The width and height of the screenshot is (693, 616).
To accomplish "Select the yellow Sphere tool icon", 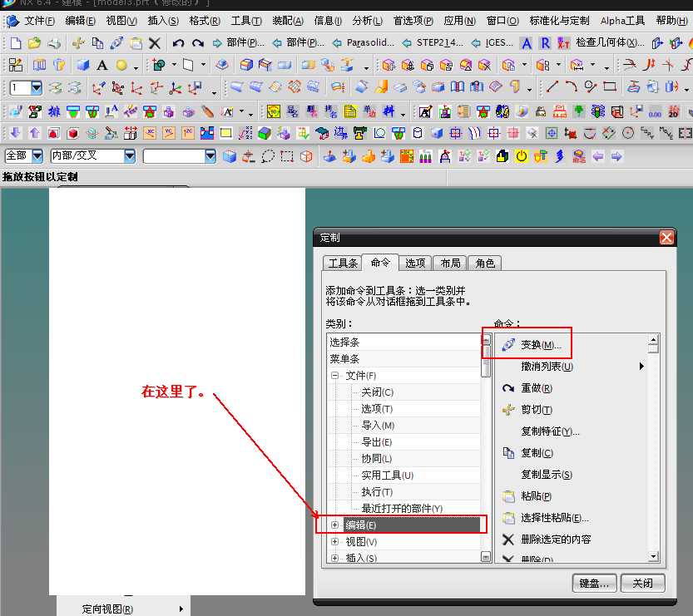I will coord(121,66).
